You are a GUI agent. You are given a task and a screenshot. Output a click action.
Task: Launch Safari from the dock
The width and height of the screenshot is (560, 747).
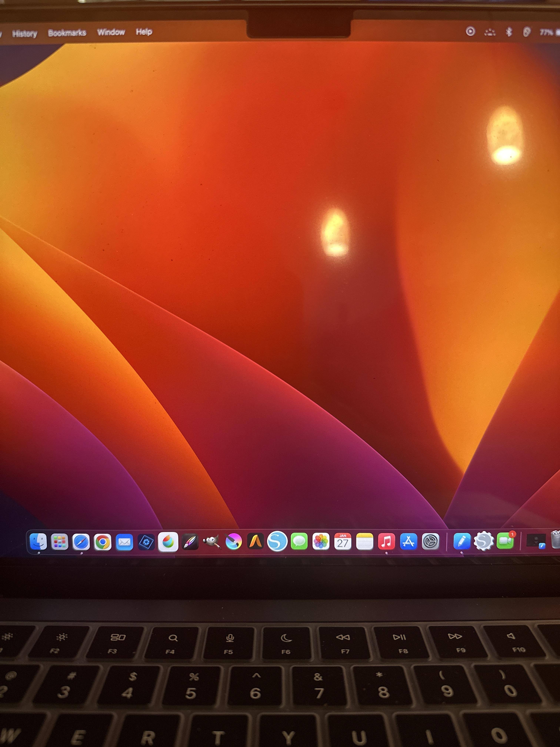tap(81, 542)
